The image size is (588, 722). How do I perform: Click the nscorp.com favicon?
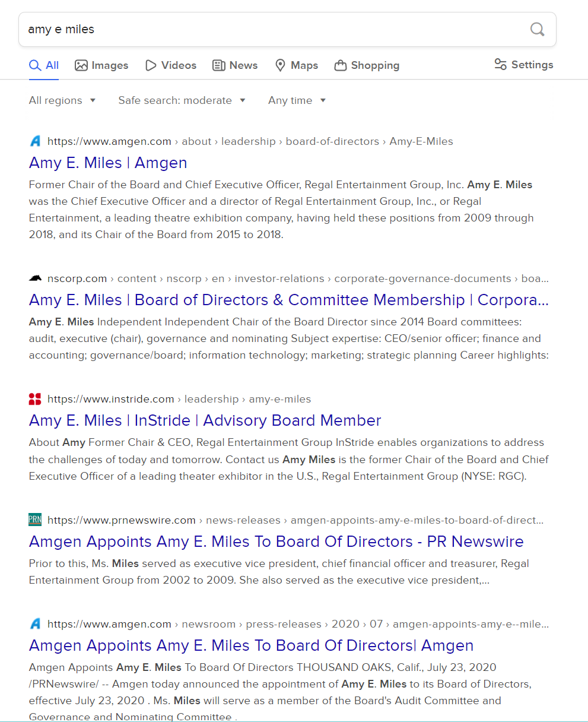35,278
